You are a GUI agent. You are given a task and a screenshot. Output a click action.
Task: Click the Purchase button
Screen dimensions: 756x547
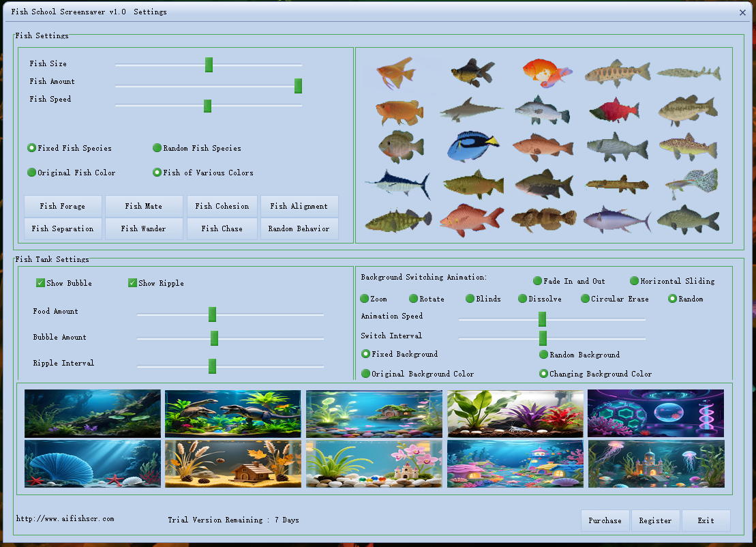tap(605, 520)
